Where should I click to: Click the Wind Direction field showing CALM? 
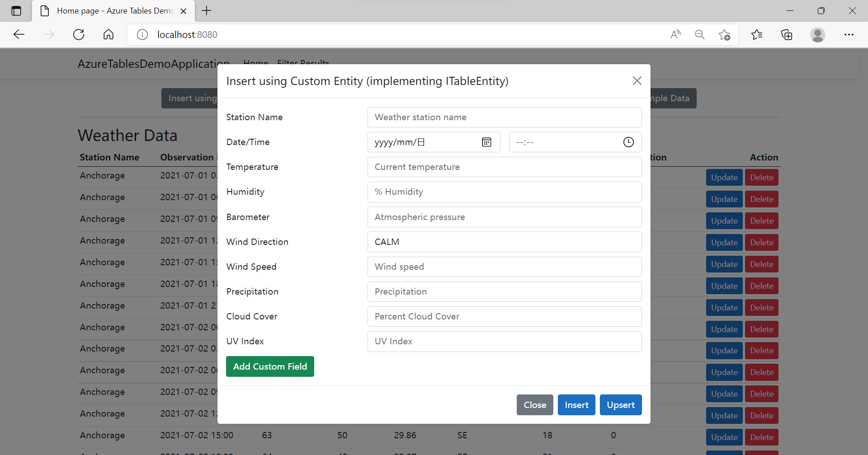coord(505,242)
